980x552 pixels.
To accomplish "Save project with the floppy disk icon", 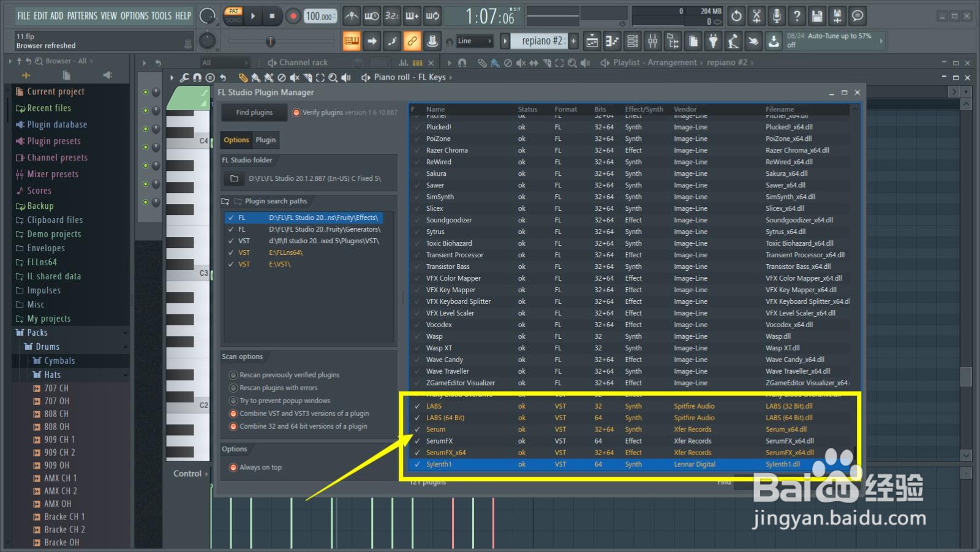I will pyautogui.click(x=817, y=16).
